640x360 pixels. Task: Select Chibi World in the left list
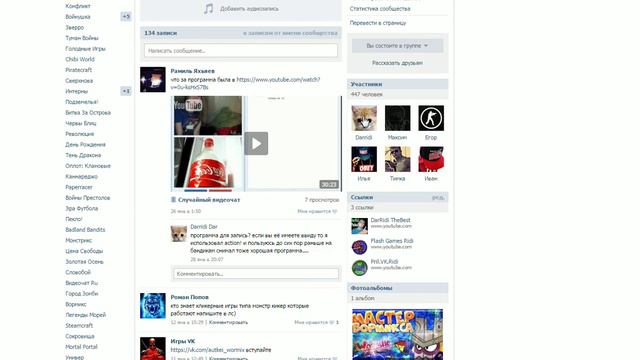[80, 59]
